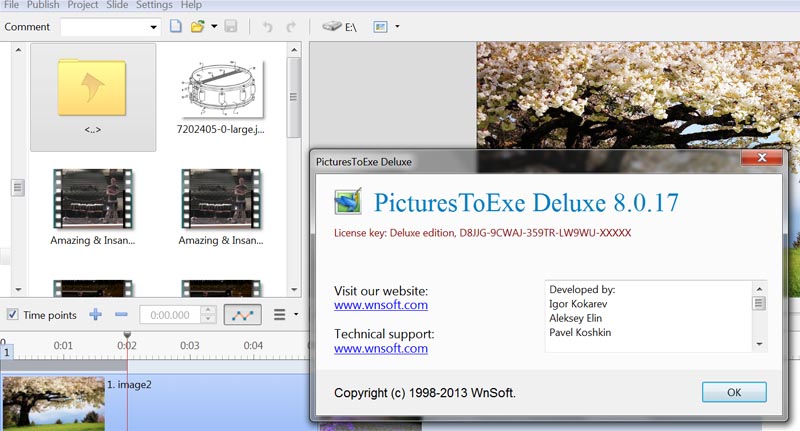The height and width of the screenshot is (431, 800).
Task: Select the E:\ drive icon
Action: [x=339, y=27]
